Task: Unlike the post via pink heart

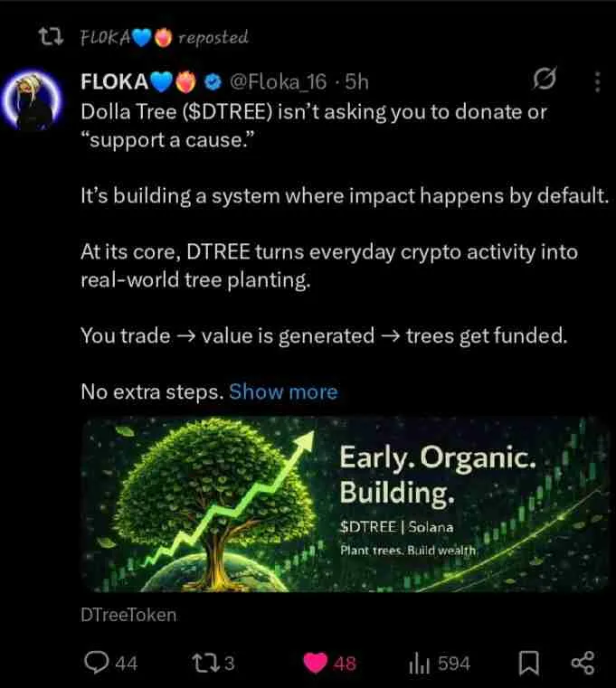Action: point(315,664)
